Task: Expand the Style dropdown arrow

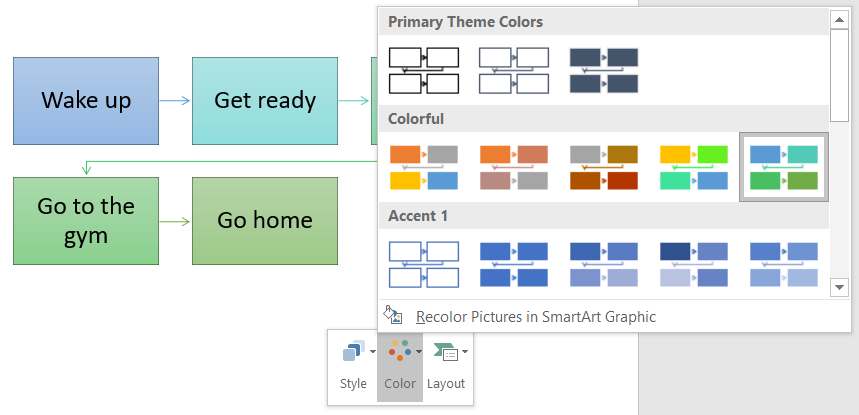Action: (x=373, y=351)
